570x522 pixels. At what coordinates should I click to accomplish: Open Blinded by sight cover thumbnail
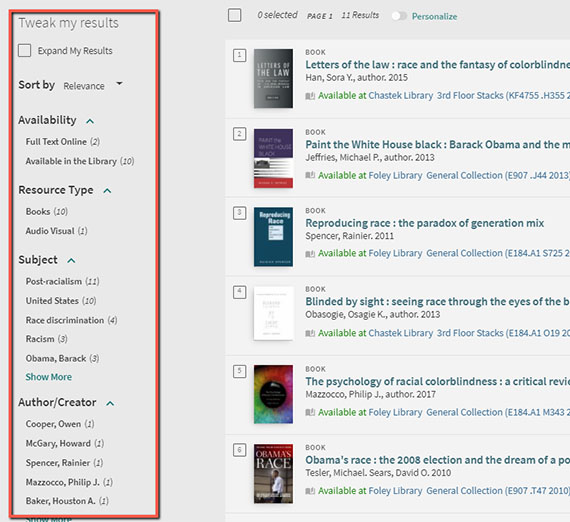(x=273, y=313)
